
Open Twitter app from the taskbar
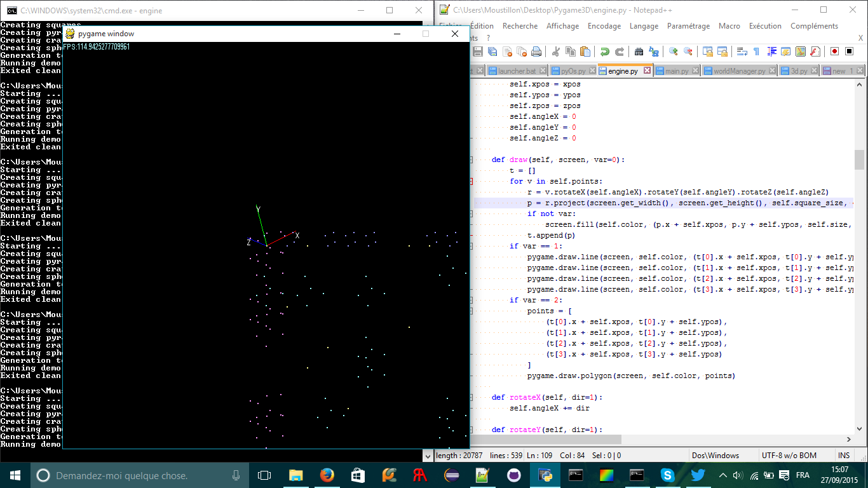[x=698, y=475]
